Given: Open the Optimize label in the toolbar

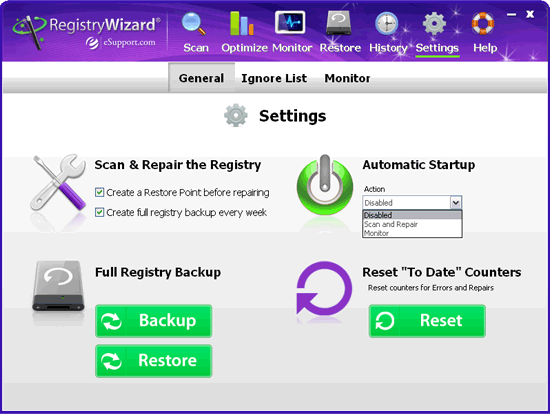Looking at the screenshot, I should click(244, 48).
